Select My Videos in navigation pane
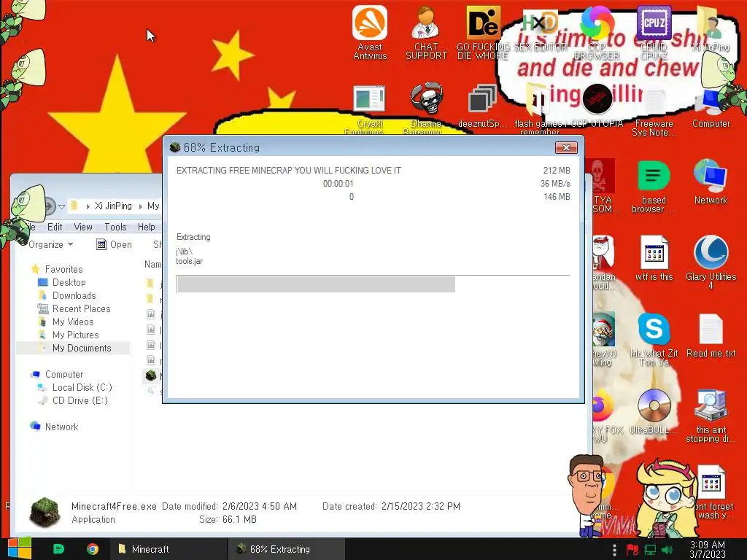 coord(66,322)
